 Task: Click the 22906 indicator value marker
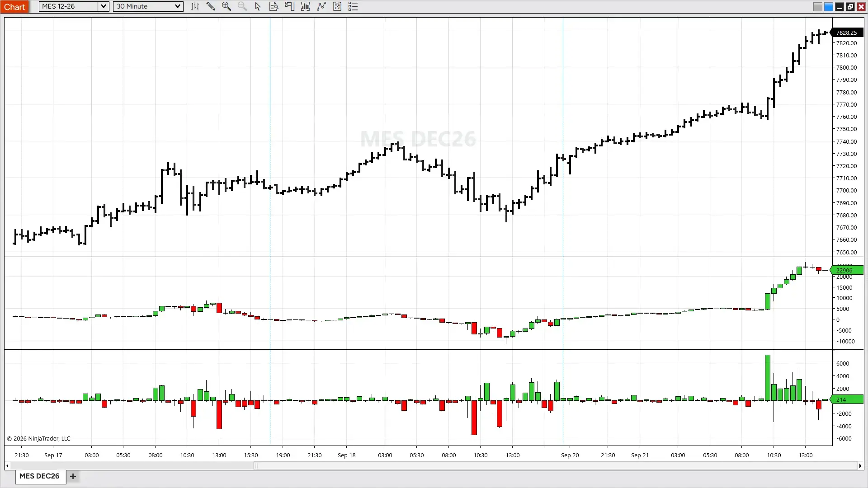coord(846,270)
